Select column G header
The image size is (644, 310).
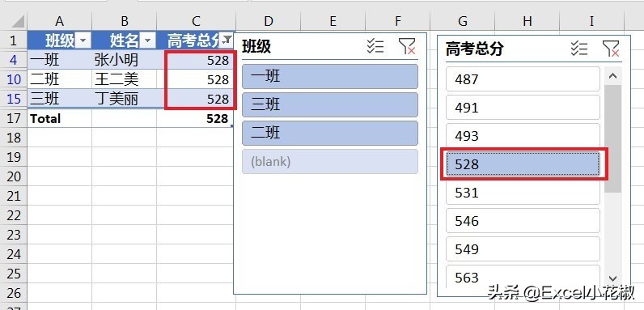click(x=463, y=21)
